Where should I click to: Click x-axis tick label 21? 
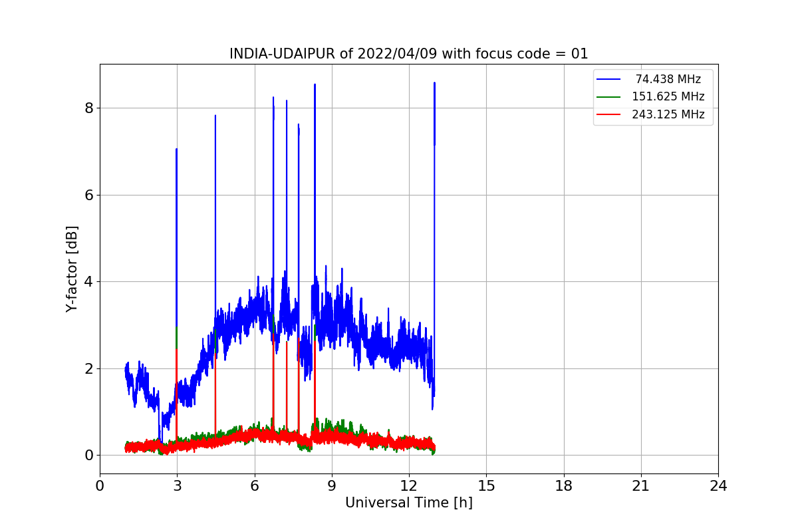coord(640,486)
